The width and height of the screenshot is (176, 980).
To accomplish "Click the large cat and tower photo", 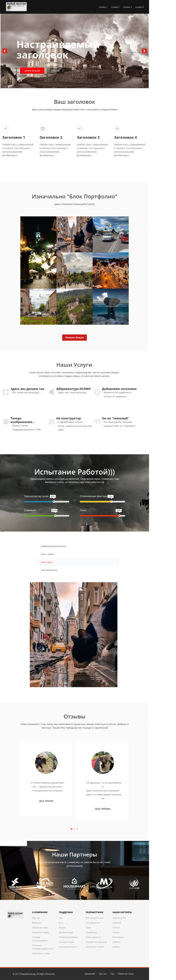I will pyautogui.click(x=74, y=635).
